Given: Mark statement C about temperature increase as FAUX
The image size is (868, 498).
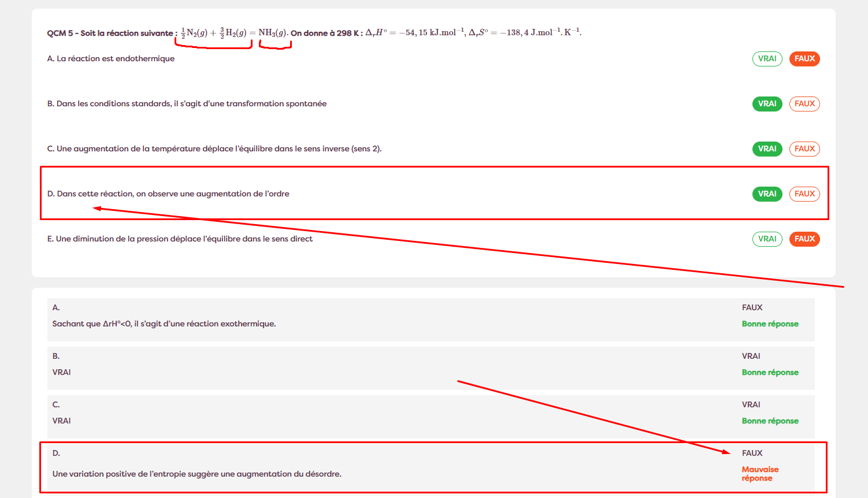Looking at the screenshot, I should click(804, 149).
